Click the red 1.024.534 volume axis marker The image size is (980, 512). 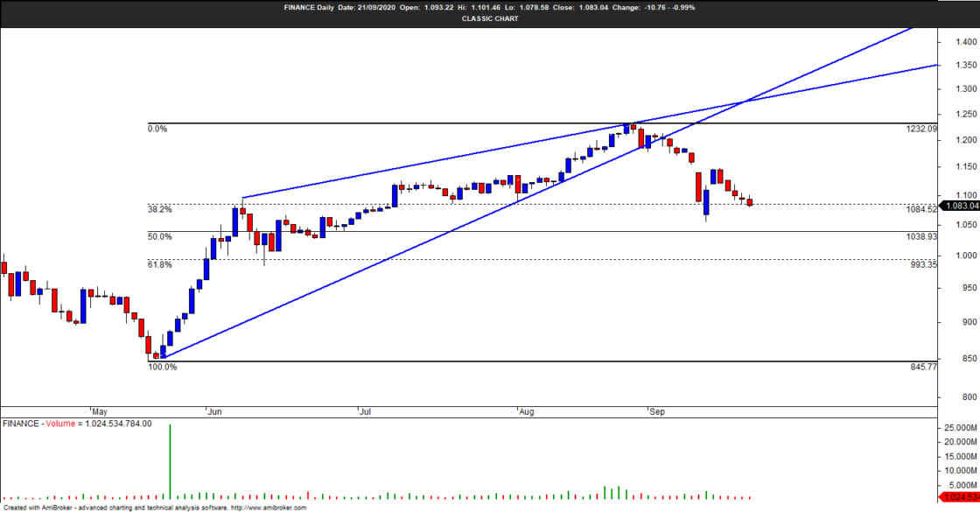tap(960, 498)
